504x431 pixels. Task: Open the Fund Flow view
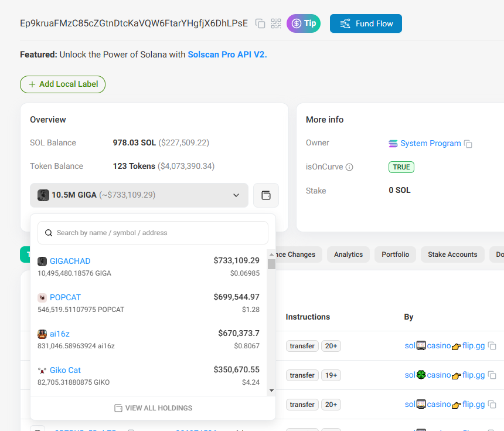(366, 23)
